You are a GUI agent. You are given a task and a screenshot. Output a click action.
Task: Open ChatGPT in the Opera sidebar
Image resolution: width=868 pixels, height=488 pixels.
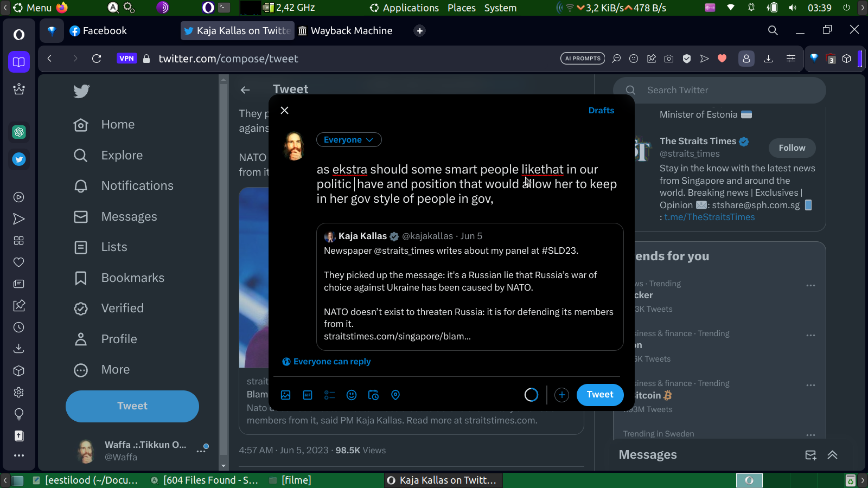tap(19, 132)
